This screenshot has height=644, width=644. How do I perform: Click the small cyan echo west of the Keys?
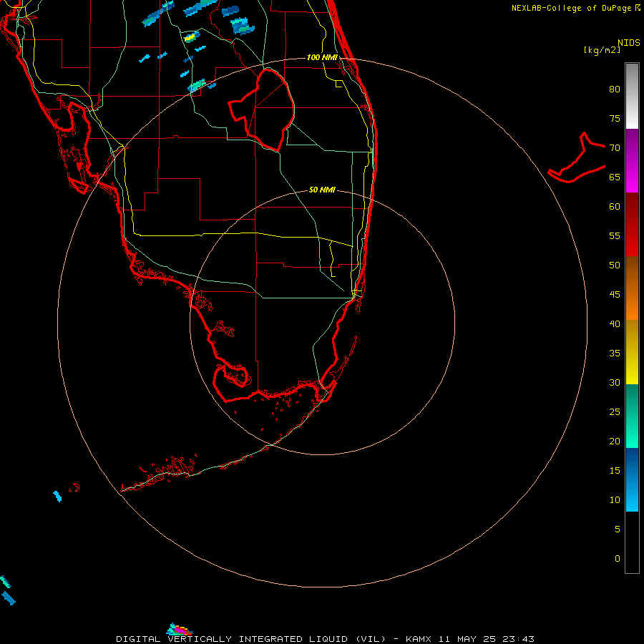pyautogui.click(x=57, y=496)
